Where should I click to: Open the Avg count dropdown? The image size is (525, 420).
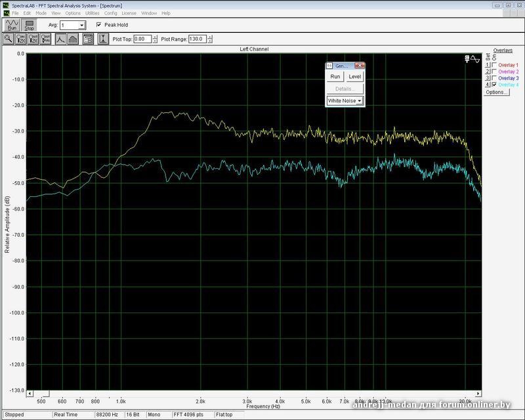pos(81,25)
